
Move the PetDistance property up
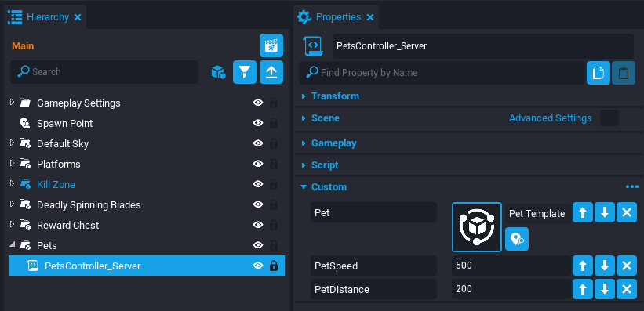pos(582,289)
